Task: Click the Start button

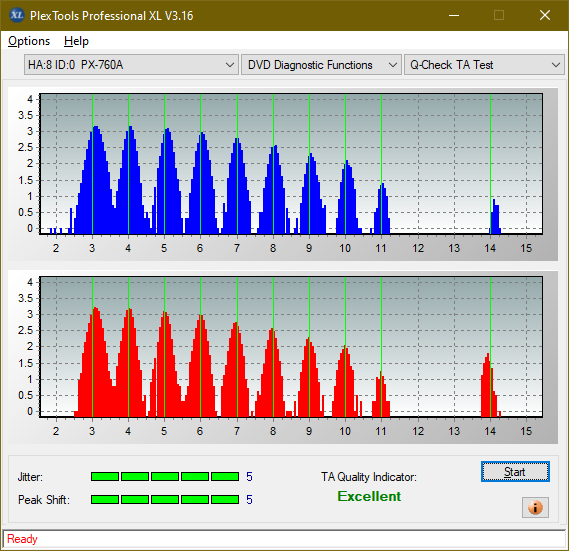Action: click(515, 472)
